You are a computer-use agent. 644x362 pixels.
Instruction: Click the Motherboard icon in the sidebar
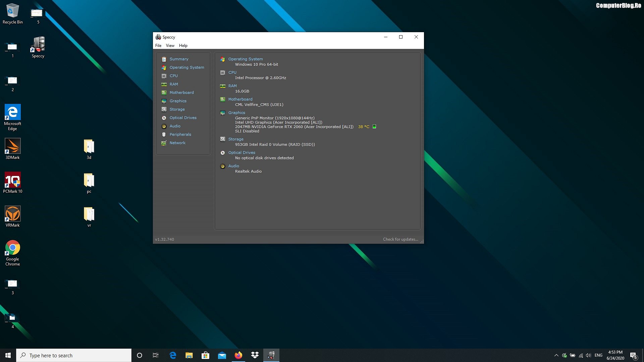pyautogui.click(x=164, y=93)
